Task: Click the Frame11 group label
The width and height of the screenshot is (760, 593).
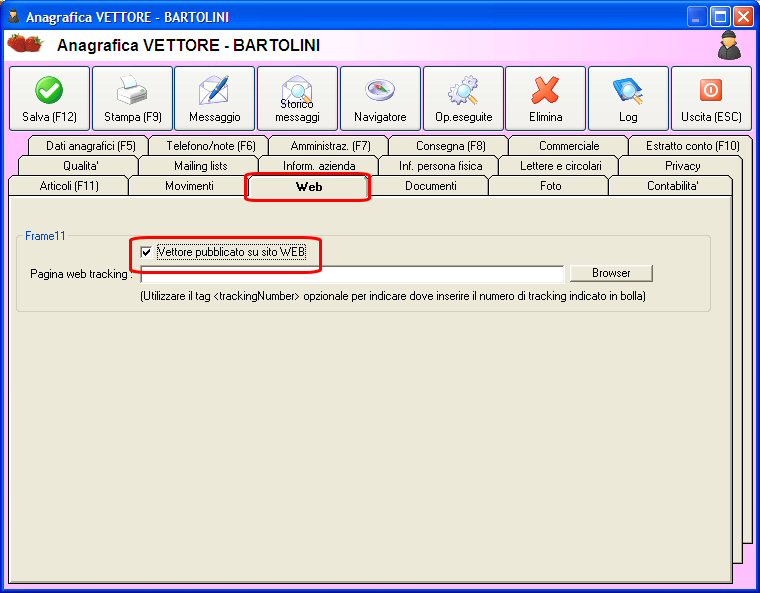Action: (x=45, y=236)
